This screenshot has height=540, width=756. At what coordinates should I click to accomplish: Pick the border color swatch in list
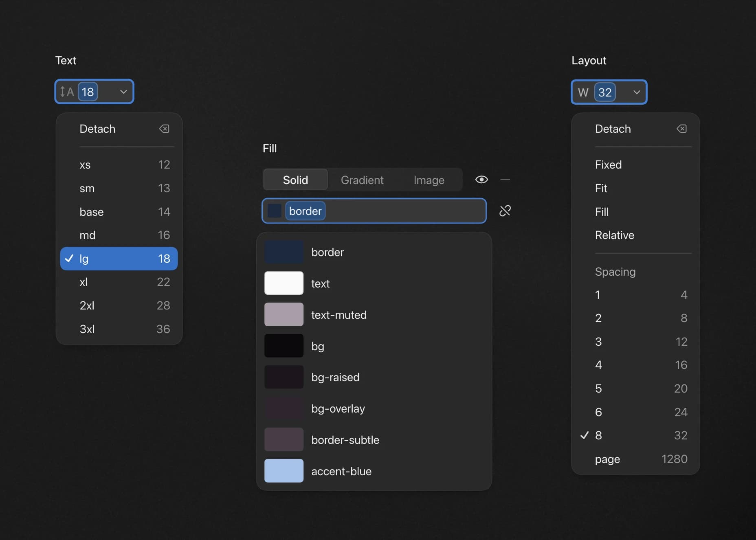[284, 252]
